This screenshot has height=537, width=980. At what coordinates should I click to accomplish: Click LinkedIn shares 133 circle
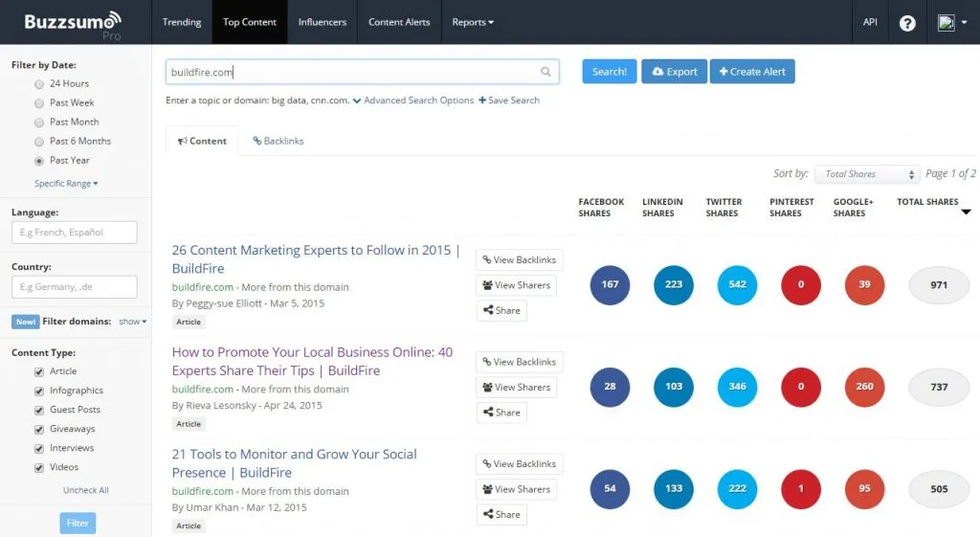point(674,489)
